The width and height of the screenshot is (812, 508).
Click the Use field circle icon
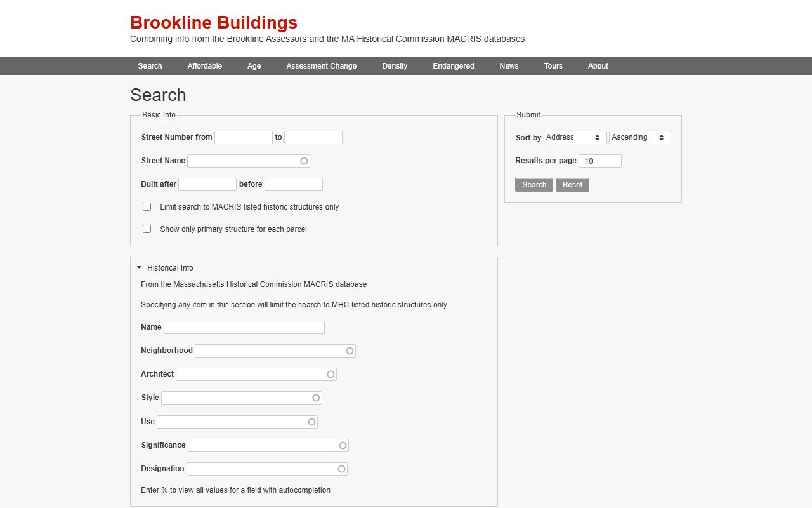pyautogui.click(x=311, y=422)
